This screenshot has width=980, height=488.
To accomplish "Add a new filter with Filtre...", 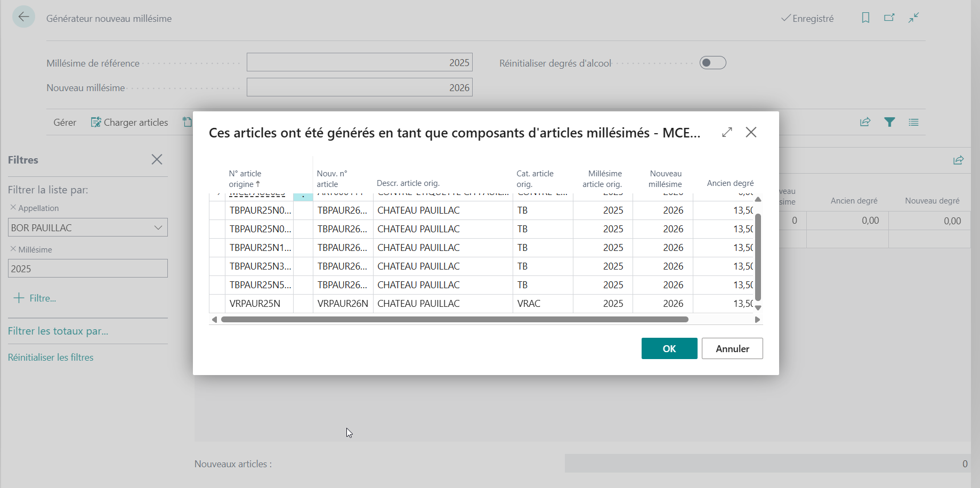I will click(35, 298).
